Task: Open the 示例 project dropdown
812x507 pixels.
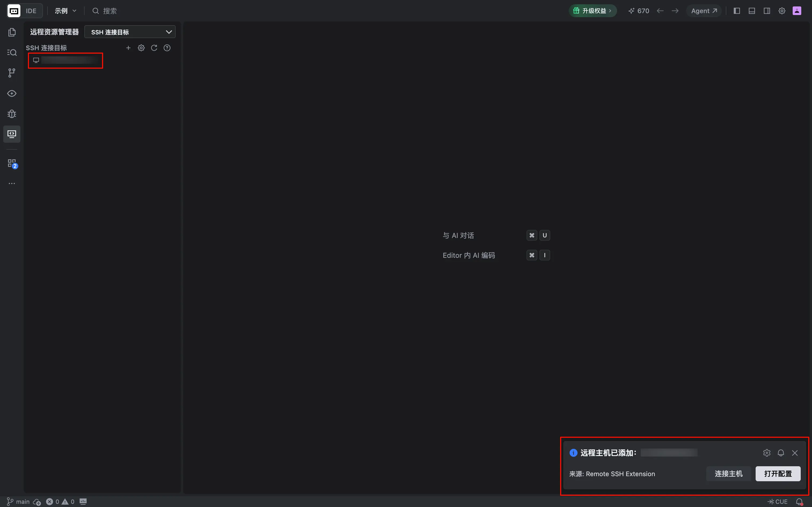Action: pos(66,11)
